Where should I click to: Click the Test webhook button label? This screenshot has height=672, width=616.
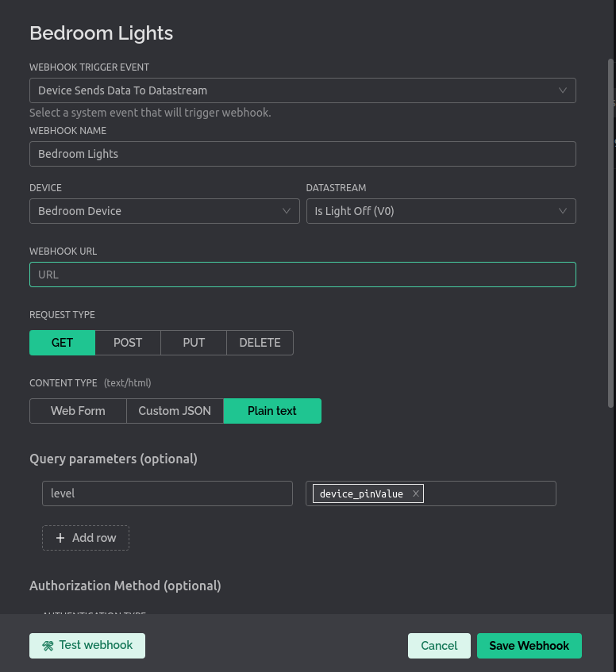click(96, 646)
